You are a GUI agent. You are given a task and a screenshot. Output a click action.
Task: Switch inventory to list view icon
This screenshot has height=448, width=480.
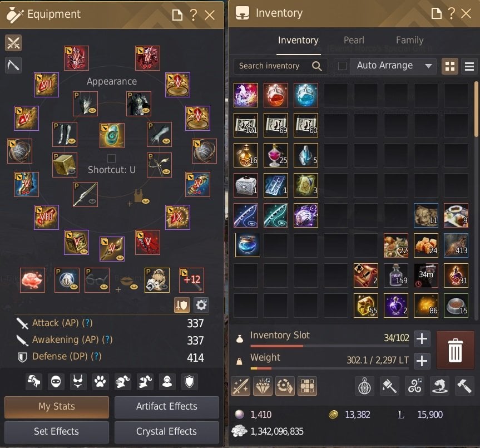click(x=469, y=66)
